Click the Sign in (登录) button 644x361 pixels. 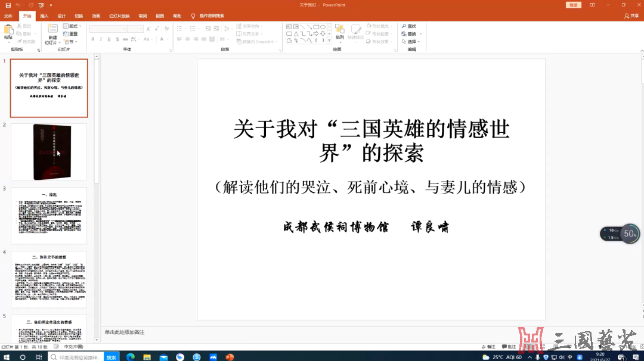573,5
